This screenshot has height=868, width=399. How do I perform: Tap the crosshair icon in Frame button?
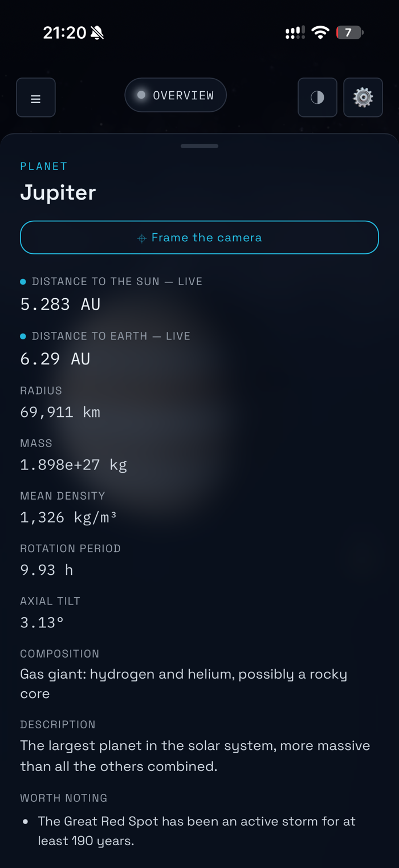[142, 238]
